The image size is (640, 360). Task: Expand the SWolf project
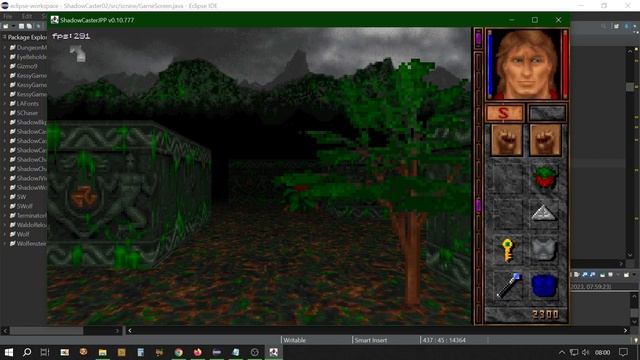point(4,206)
